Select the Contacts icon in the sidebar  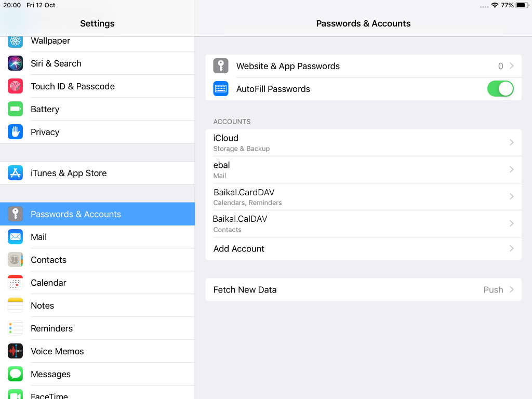[15, 260]
